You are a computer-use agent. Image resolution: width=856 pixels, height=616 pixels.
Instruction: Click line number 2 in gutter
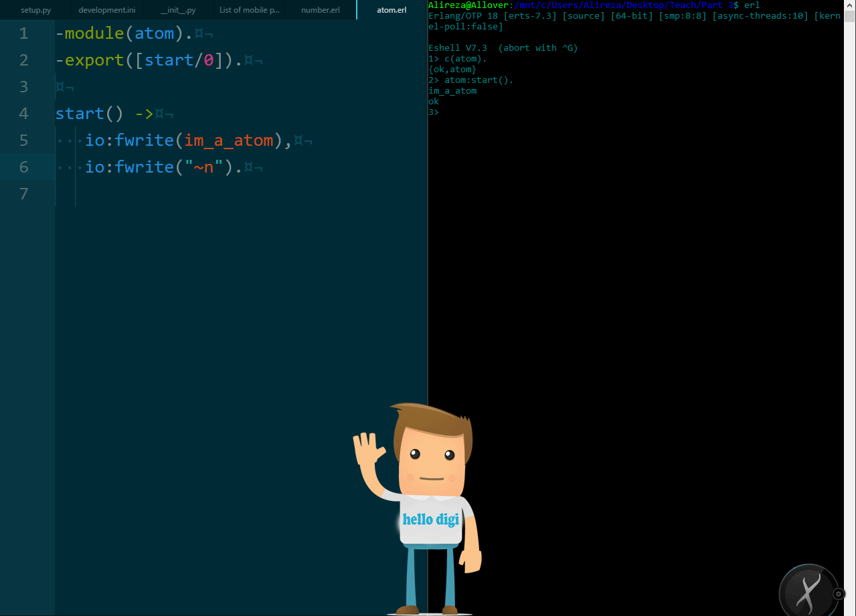tap(24, 60)
